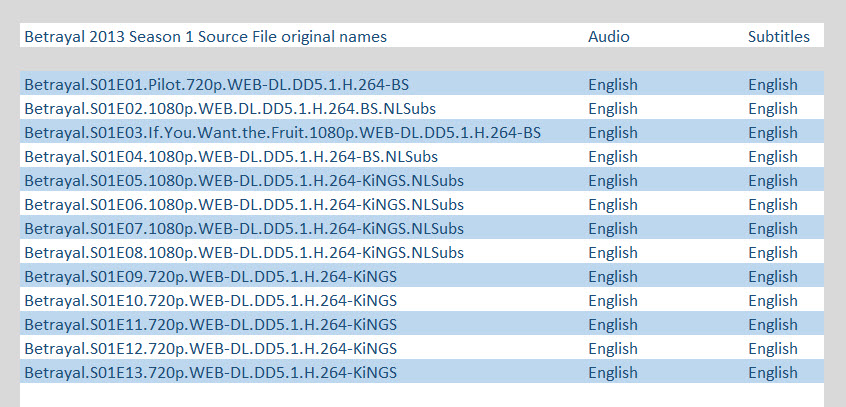Click the Subtitles 'English' cell for S01E09
This screenshot has height=407, width=846.
tap(773, 277)
